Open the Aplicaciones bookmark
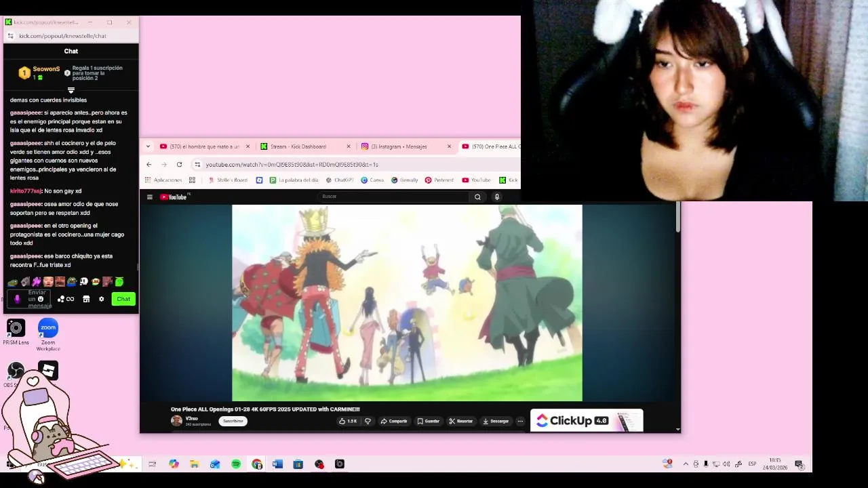The width and height of the screenshot is (868, 488). click(163, 180)
